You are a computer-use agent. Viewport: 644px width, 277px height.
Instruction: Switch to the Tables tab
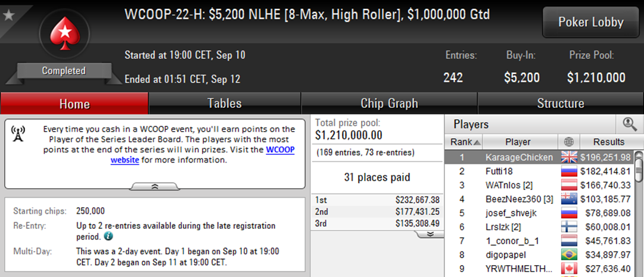[224, 104]
